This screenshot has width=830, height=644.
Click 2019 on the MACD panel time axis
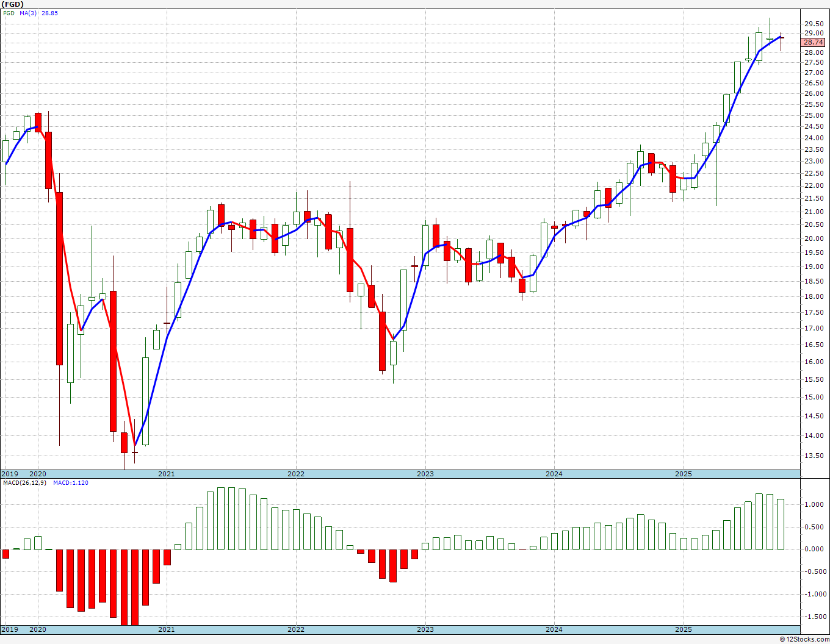tap(9, 629)
